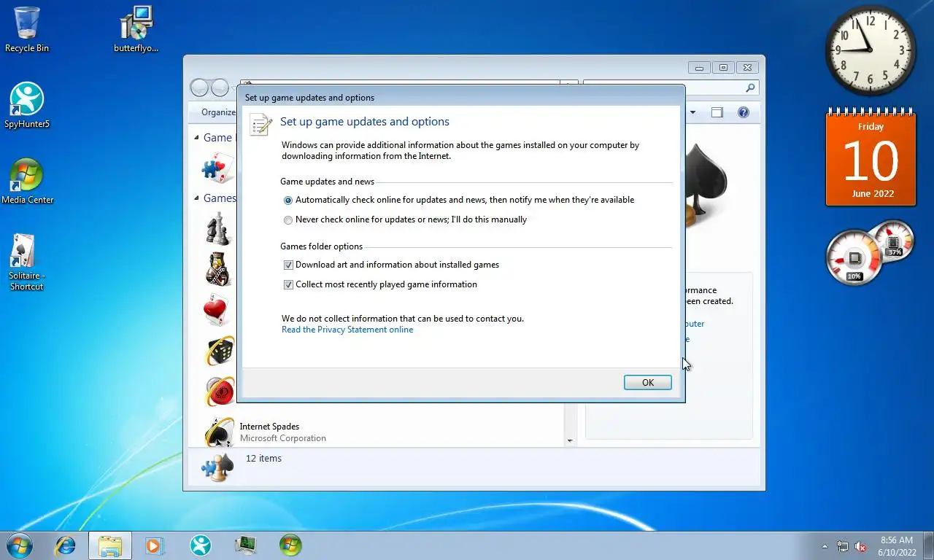Open Windows Media Player from taskbar
The width and height of the screenshot is (934, 560).
click(x=155, y=545)
